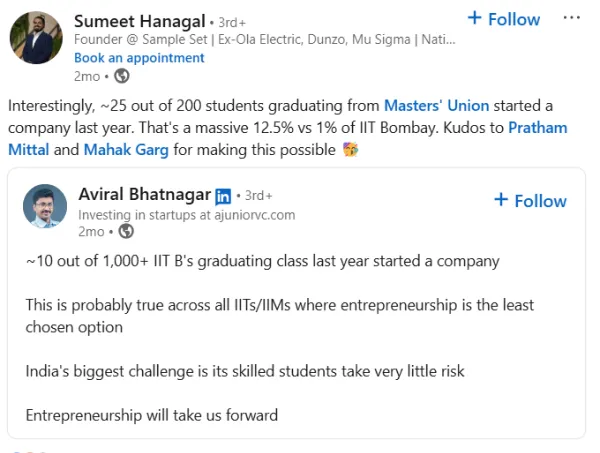This screenshot has height=453, width=600.
Task: Click the line "Entrepreneurship will take us forward"
Action: coord(151,415)
